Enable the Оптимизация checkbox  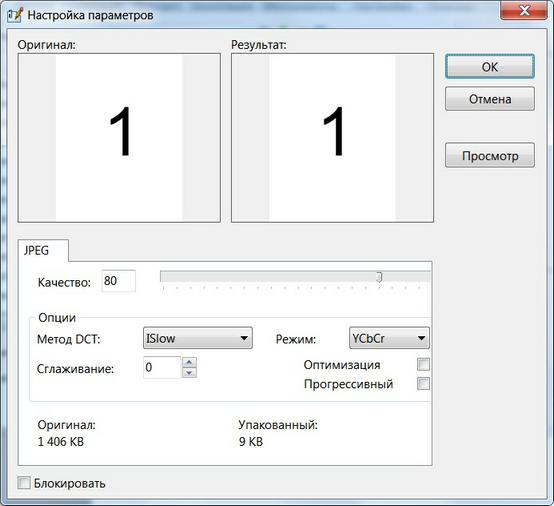tap(423, 364)
